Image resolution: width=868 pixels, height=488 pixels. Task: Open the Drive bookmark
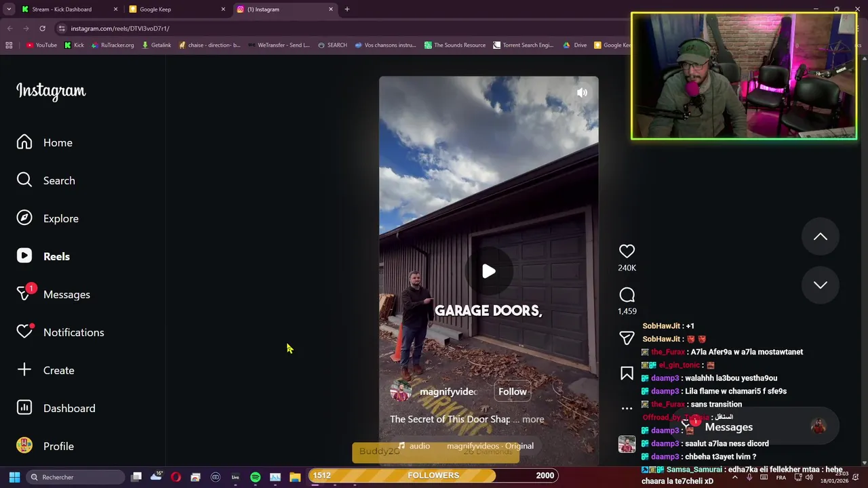click(575, 45)
